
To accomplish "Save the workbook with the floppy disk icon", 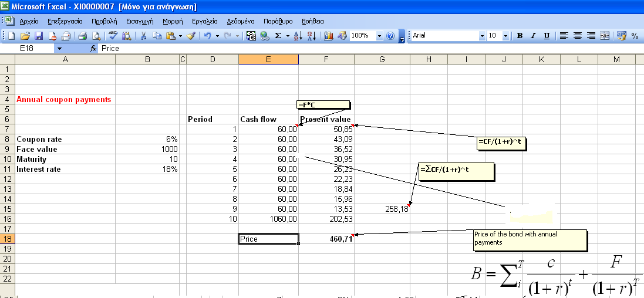I will [x=39, y=36].
